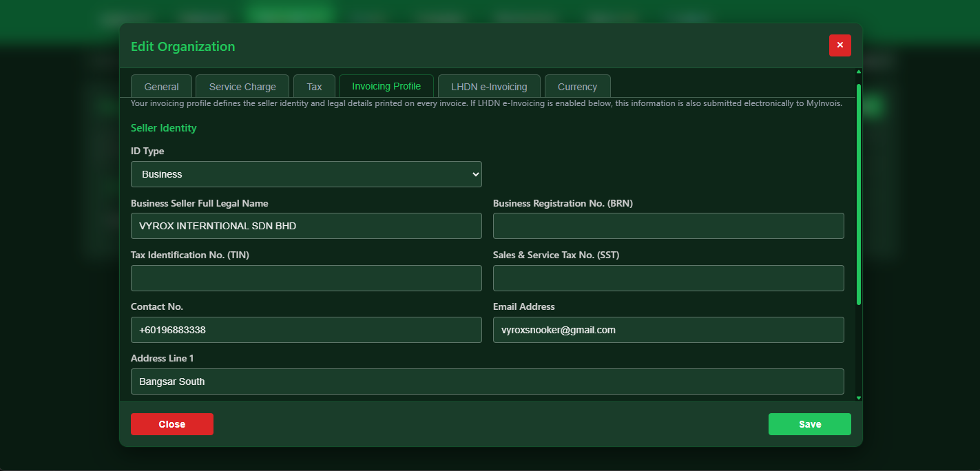Focus the Email Address input
The height and width of the screenshot is (471, 980).
[x=668, y=330]
